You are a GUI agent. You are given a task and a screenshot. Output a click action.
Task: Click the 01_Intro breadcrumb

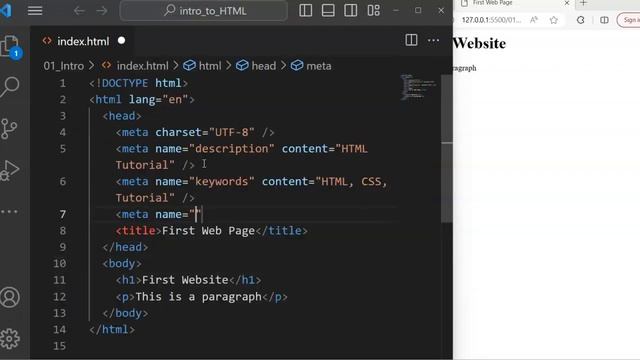click(x=64, y=66)
